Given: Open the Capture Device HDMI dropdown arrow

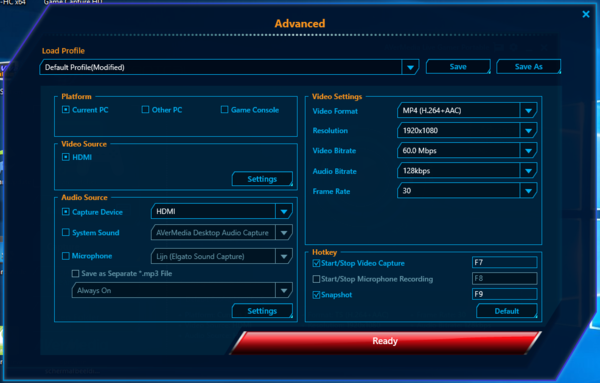Looking at the screenshot, I should pyautogui.click(x=284, y=211).
